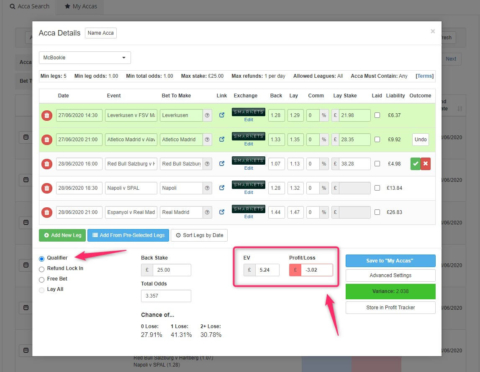Click Napoli back odds field 1.28
Image resolution: width=480 pixels, height=372 pixels.
(x=276, y=188)
